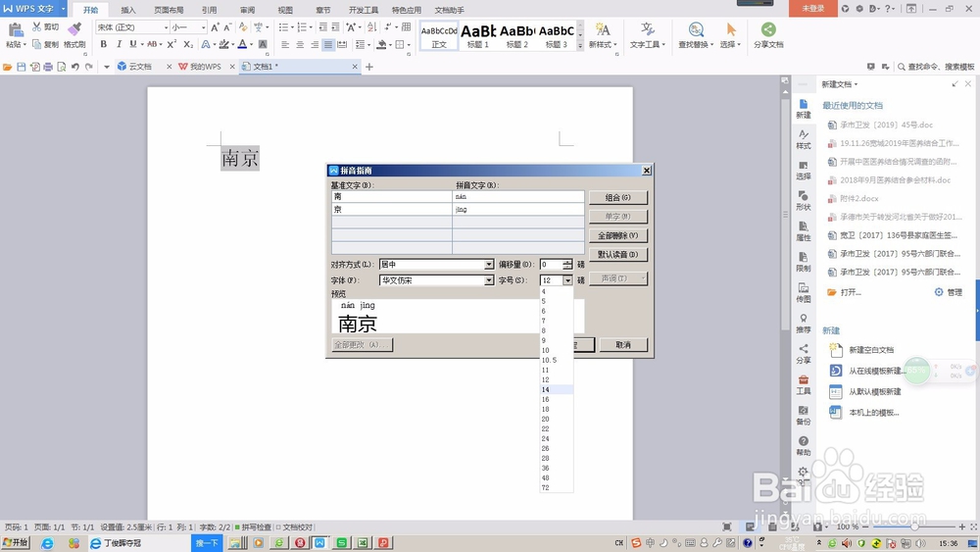This screenshot has height=552, width=980.
Task: Click the bulleted list icon
Action: pos(283,27)
